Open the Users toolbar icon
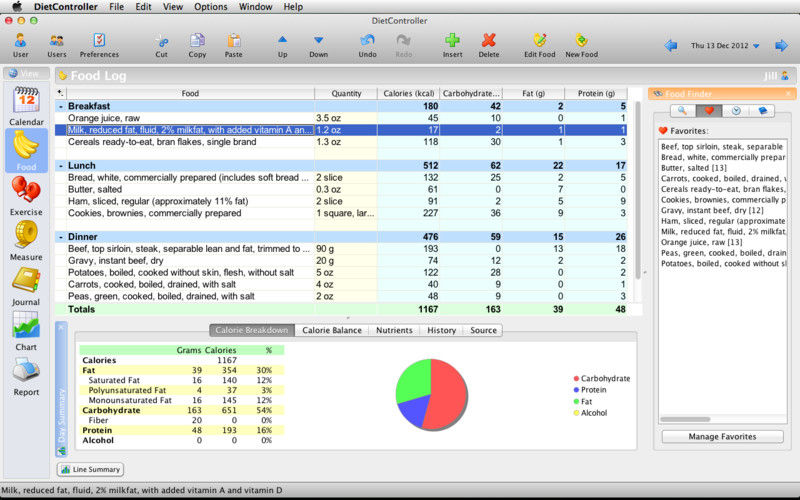Screen dimensions: 800x500 (x=57, y=45)
